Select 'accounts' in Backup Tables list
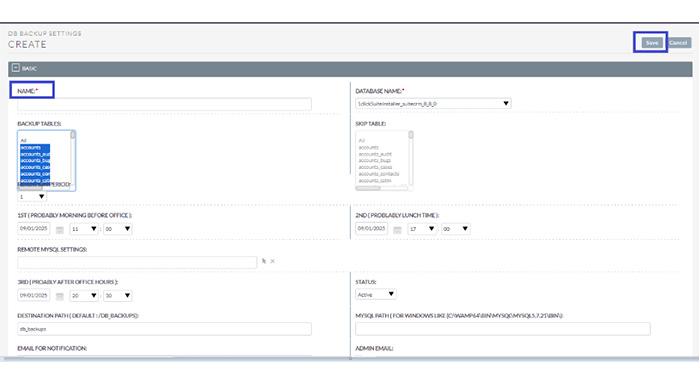This screenshot has height=384, width=700. click(35, 147)
